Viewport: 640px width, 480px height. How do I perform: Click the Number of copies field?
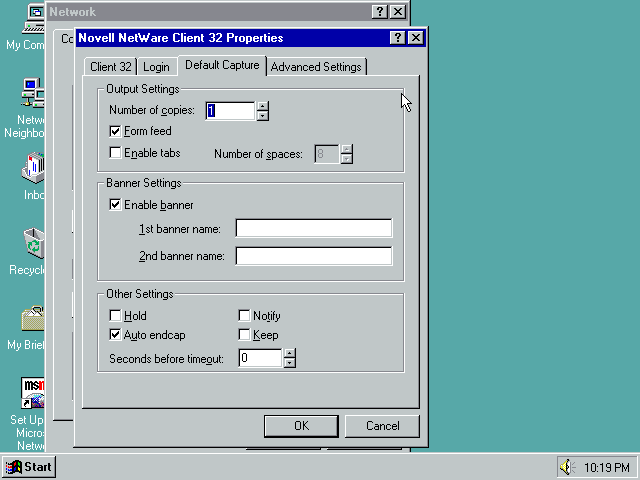231,111
